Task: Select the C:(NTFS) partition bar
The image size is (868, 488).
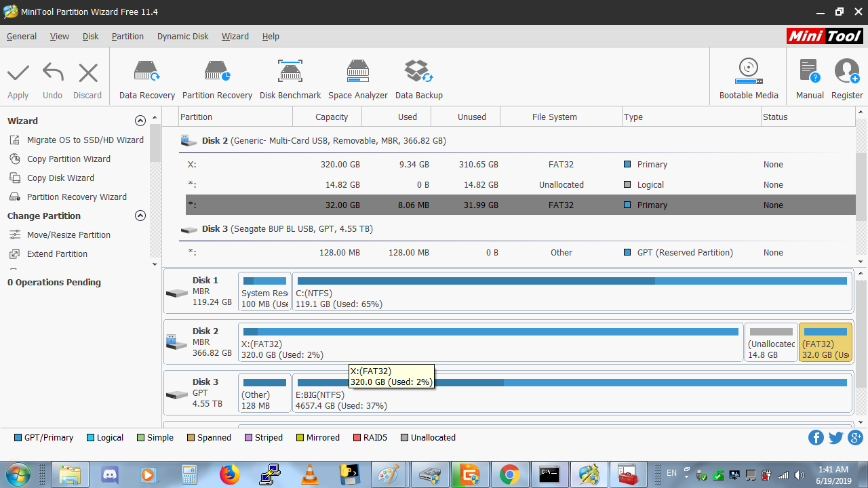Action: (x=572, y=291)
